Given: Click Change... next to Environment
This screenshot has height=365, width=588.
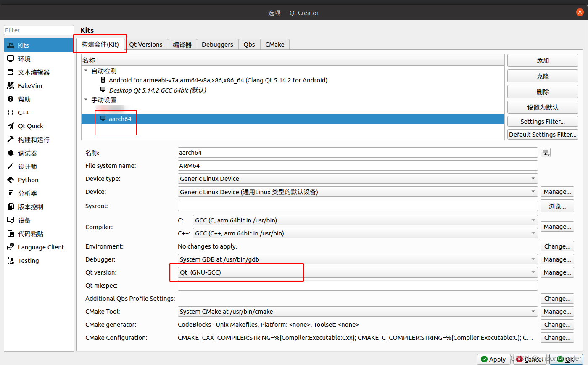Looking at the screenshot, I should pyautogui.click(x=557, y=246).
